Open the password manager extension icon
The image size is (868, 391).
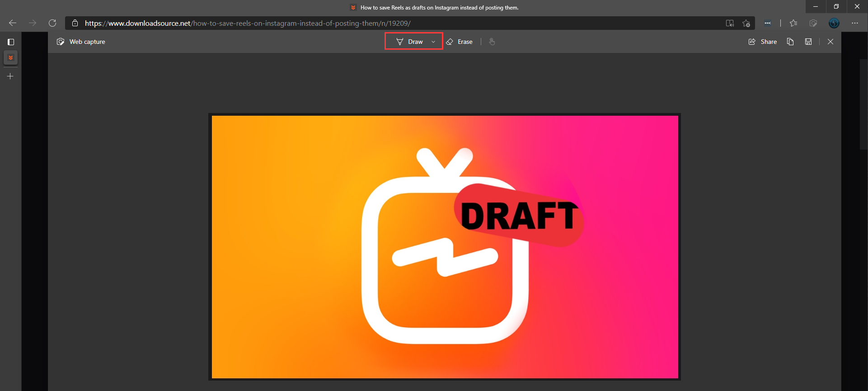768,23
